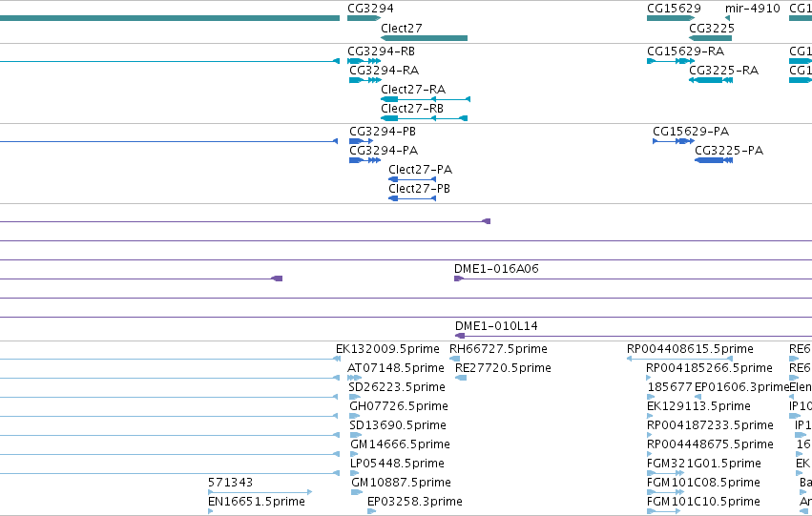This screenshot has width=812, height=516.
Task: Click the CG15629-PA protein glyph
Action: 674,141
